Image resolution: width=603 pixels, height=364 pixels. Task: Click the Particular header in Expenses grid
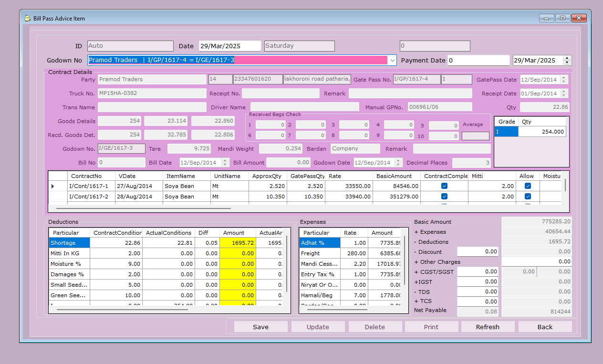(320, 233)
